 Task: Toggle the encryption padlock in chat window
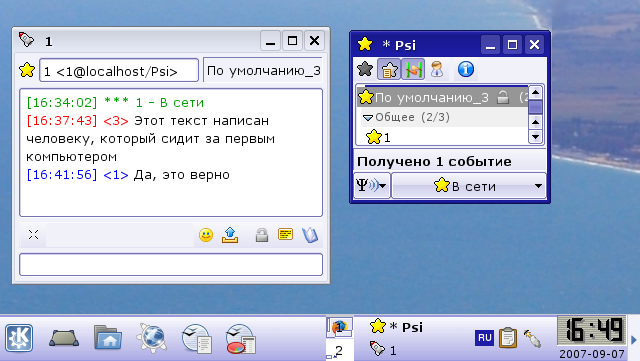coord(262,235)
